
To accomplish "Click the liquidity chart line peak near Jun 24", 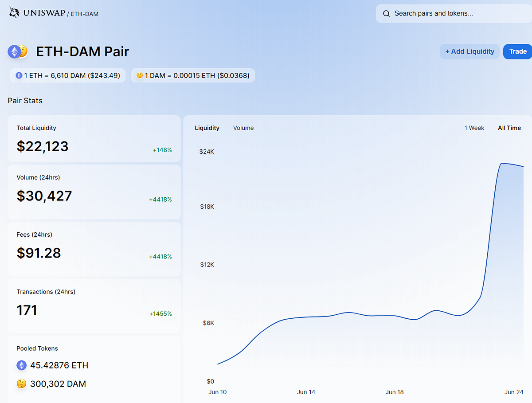I will (x=502, y=164).
